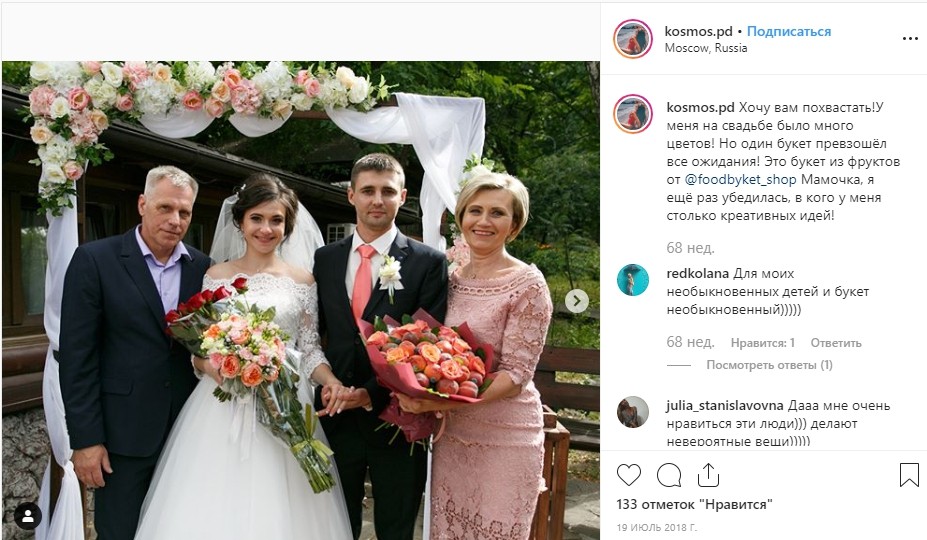The image size is (927, 540).
Task: Expand Посмотреть ответы (1) replies
Action: (769, 365)
